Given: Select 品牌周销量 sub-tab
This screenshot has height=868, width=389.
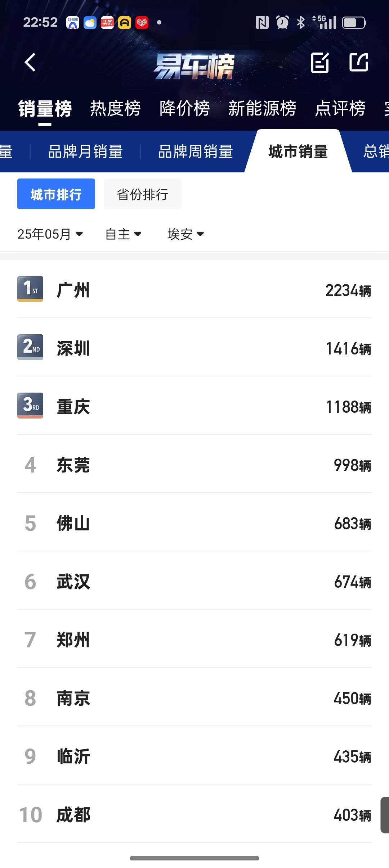Looking at the screenshot, I should point(196,152).
